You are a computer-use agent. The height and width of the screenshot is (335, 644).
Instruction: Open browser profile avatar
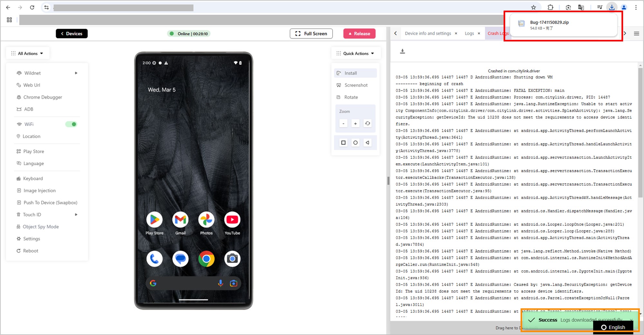[624, 7]
